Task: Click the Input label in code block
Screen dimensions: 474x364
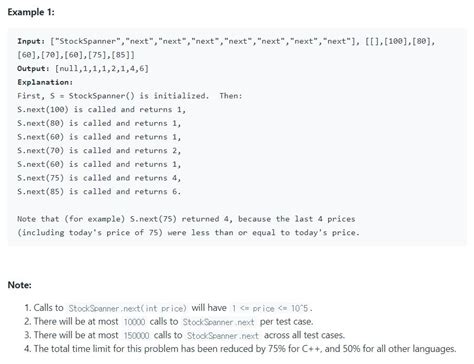Action: coord(31,41)
